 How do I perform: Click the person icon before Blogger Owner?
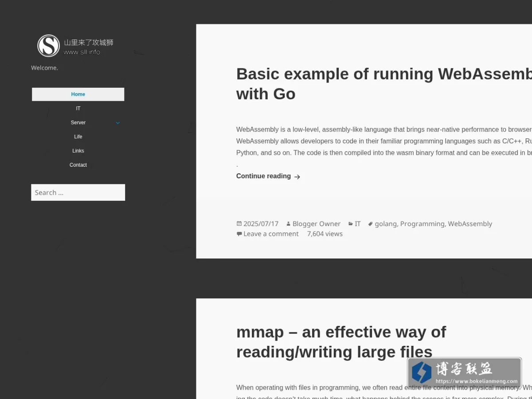[x=288, y=224]
